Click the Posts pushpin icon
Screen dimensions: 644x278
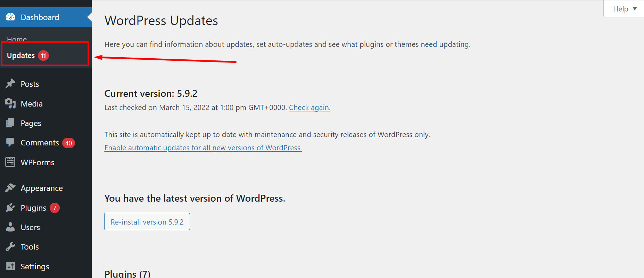pyautogui.click(x=10, y=84)
